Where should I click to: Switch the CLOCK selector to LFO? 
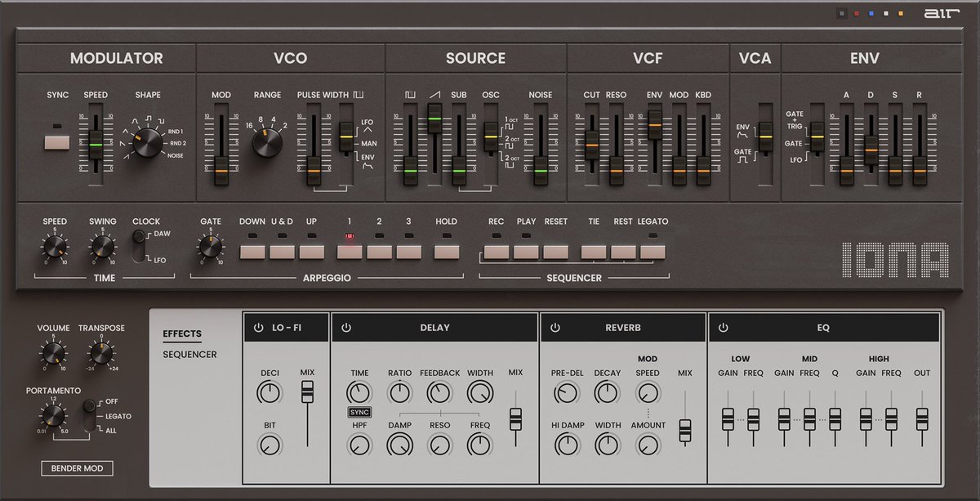click(x=138, y=255)
